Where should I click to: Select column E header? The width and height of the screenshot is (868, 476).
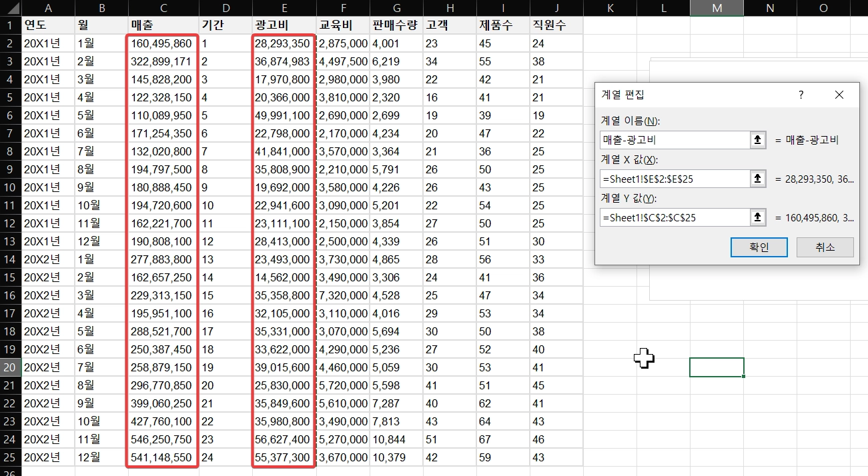(284, 8)
